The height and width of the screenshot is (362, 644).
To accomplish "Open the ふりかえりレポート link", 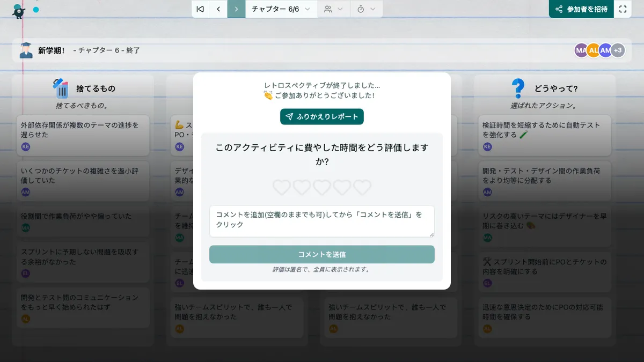I will [321, 116].
